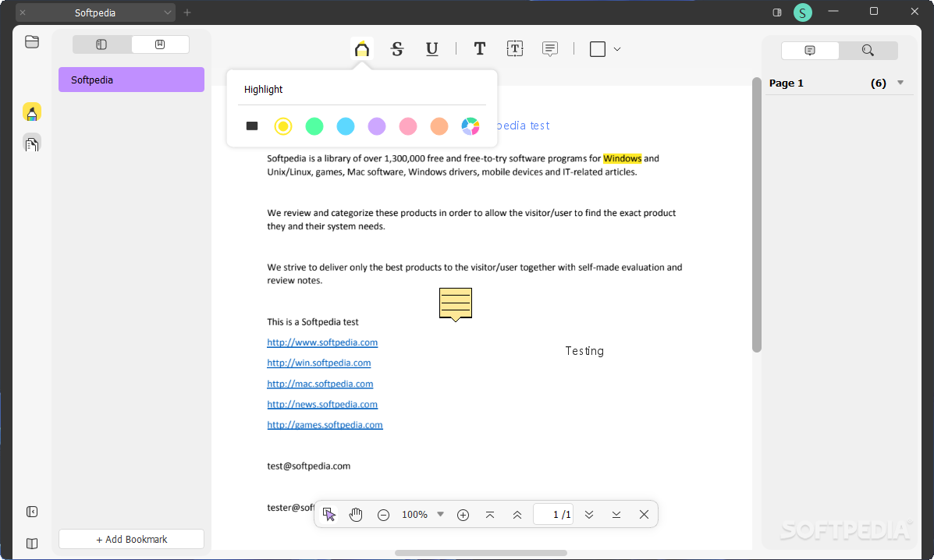Open the yellow sticky note annotation
This screenshot has width=934, height=560.
456,304
